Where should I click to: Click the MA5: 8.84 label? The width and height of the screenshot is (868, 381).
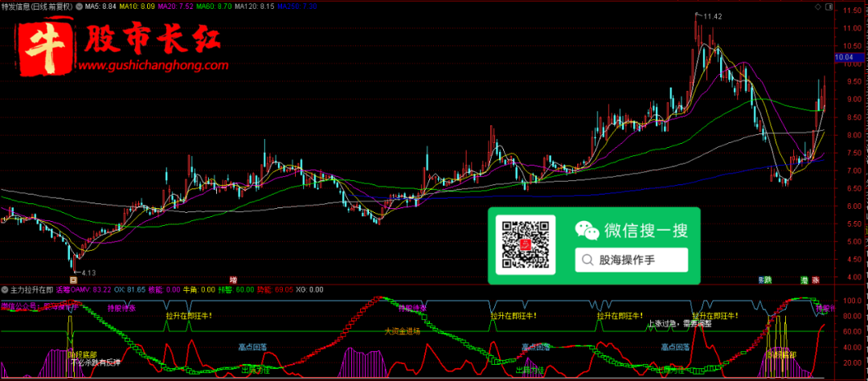click(100, 6)
